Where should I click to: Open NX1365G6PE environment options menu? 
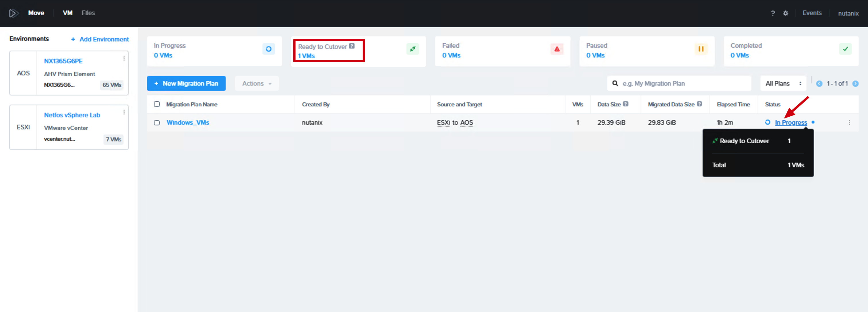[124, 58]
